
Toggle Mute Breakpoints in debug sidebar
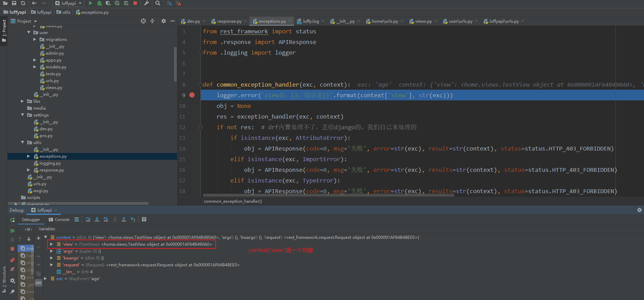[x=12, y=269]
